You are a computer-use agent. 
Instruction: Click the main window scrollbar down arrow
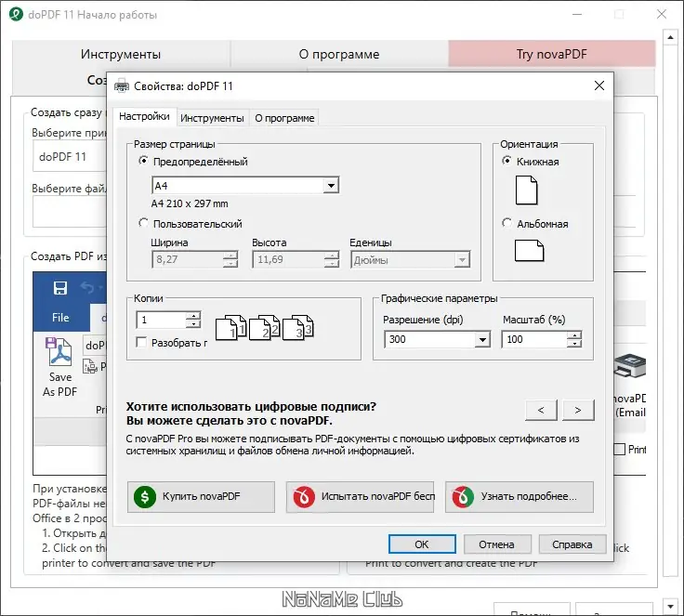coord(670,606)
